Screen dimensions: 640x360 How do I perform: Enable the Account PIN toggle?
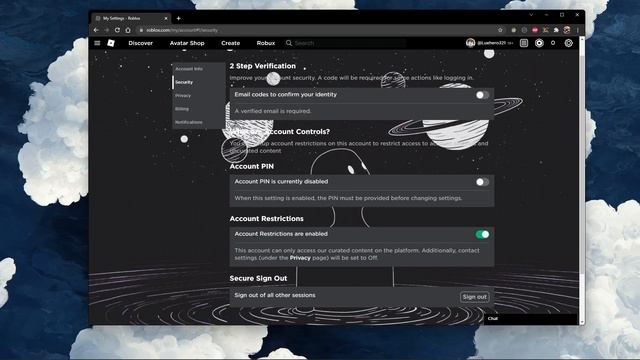pos(482,182)
